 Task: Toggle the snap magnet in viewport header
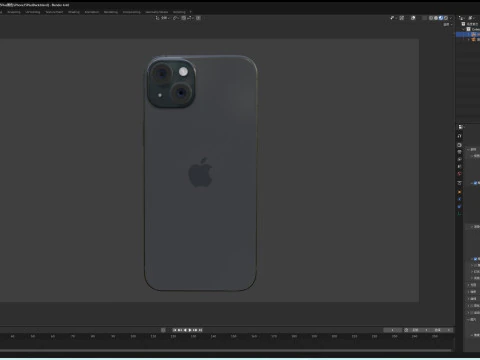click(184, 18)
